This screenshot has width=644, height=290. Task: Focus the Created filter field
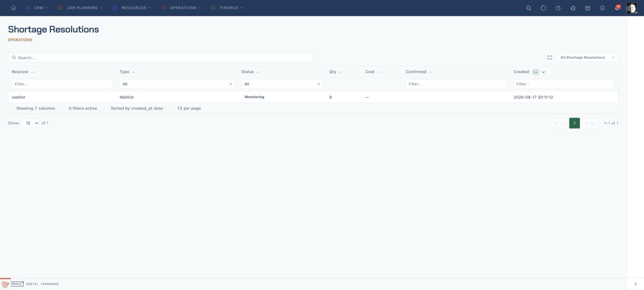[564, 84]
